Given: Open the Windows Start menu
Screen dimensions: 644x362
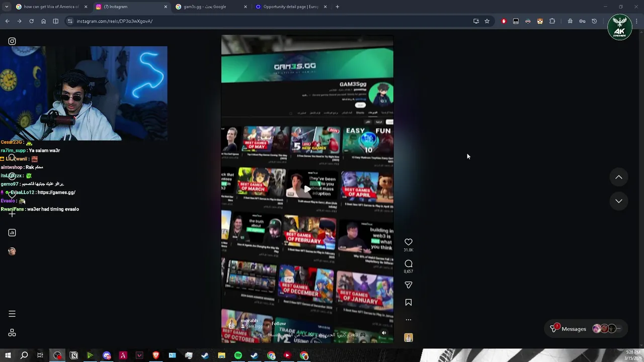Looking at the screenshot, I should point(8,355).
